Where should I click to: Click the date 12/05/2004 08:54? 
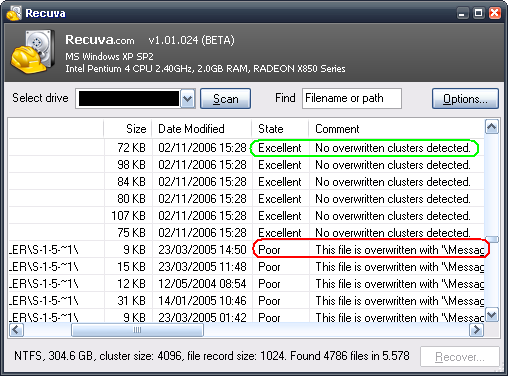coord(202,284)
